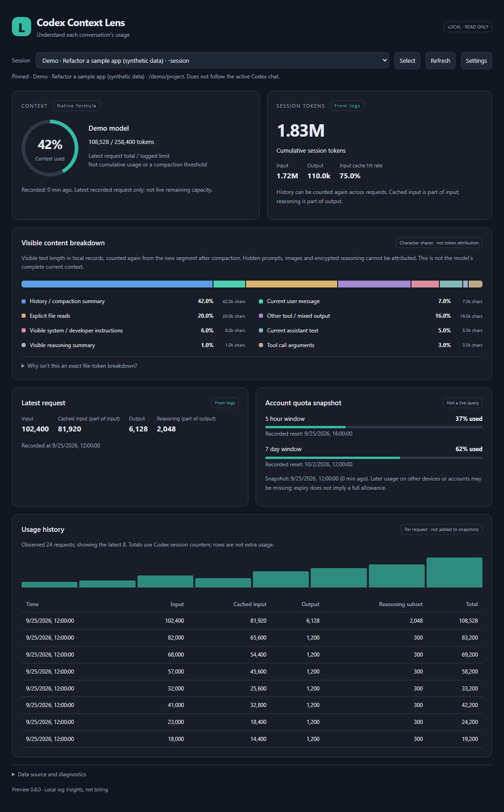Click the Total column header
504x812 pixels.
pos(472,604)
